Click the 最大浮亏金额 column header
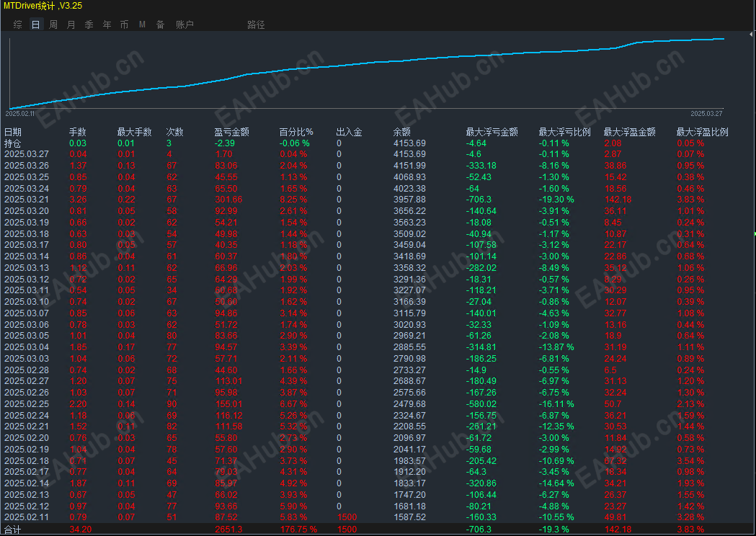The image size is (756, 536). [492, 132]
